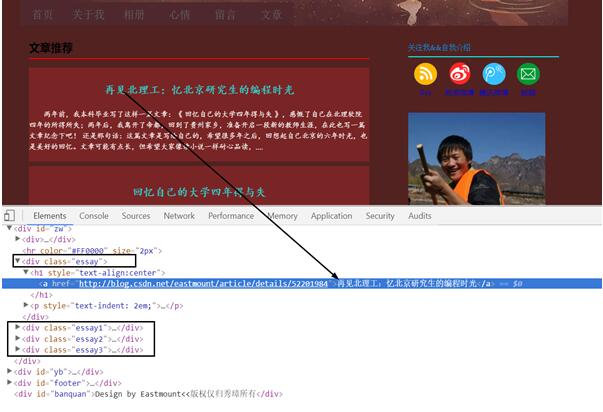
Task: Open the Security tab
Action: 380,216
